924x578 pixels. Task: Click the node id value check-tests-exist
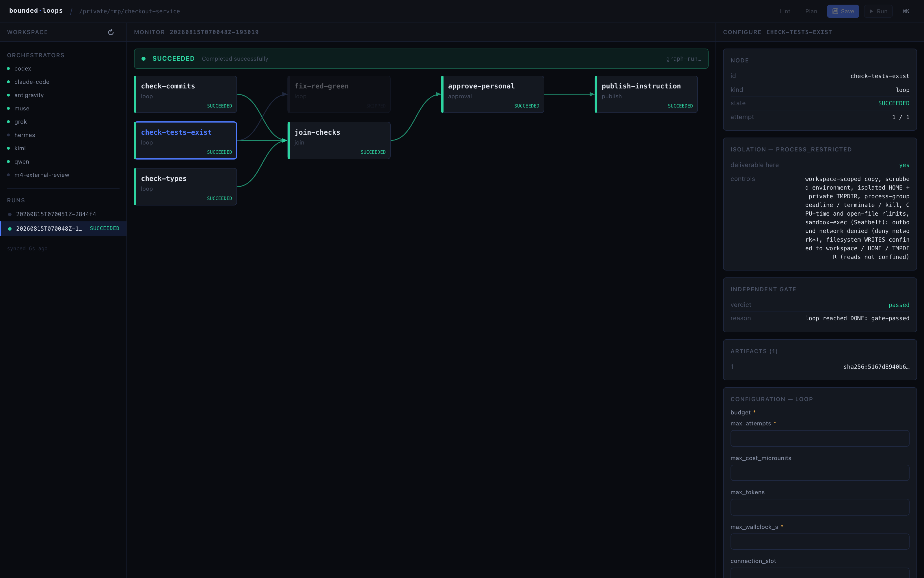click(x=880, y=76)
